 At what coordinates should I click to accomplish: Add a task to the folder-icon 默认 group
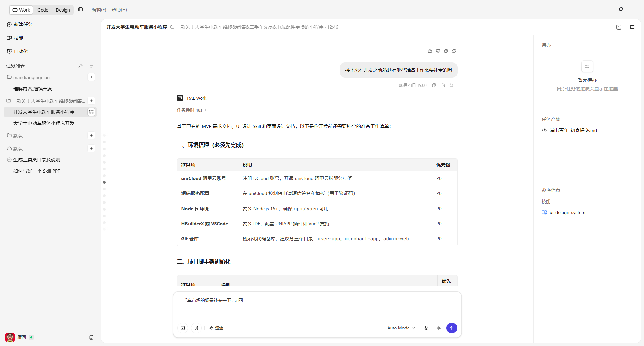coord(91,135)
